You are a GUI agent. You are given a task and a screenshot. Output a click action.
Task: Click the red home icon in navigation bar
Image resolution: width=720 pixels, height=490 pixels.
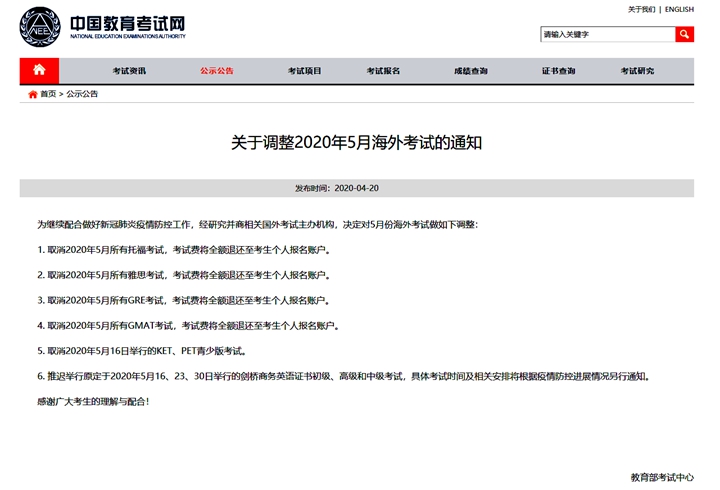(39, 71)
